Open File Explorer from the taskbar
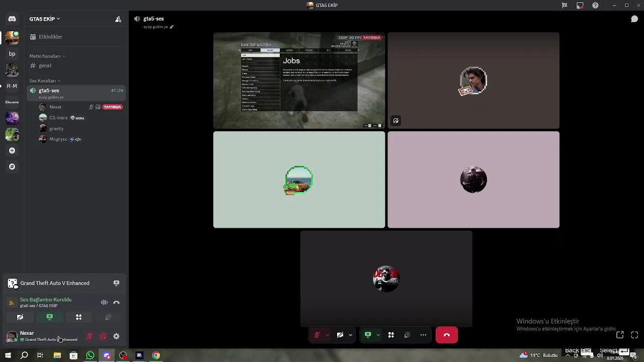 [57, 355]
